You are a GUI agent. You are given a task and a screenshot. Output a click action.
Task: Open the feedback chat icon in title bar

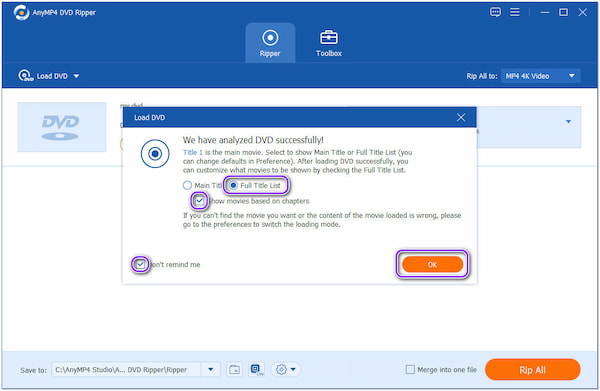click(x=495, y=12)
